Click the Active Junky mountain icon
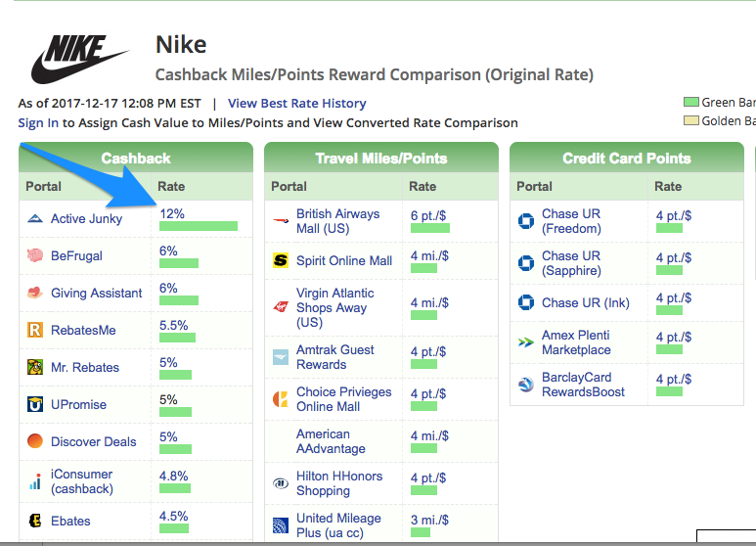 pos(35,218)
